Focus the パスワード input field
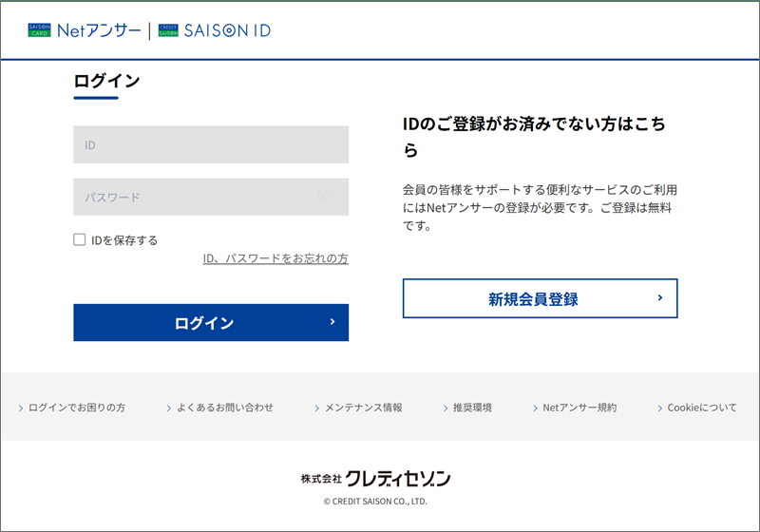 click(211, 197)
